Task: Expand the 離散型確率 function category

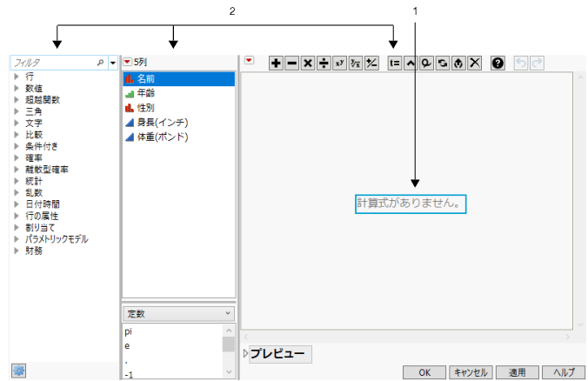Action: (17, 170)
